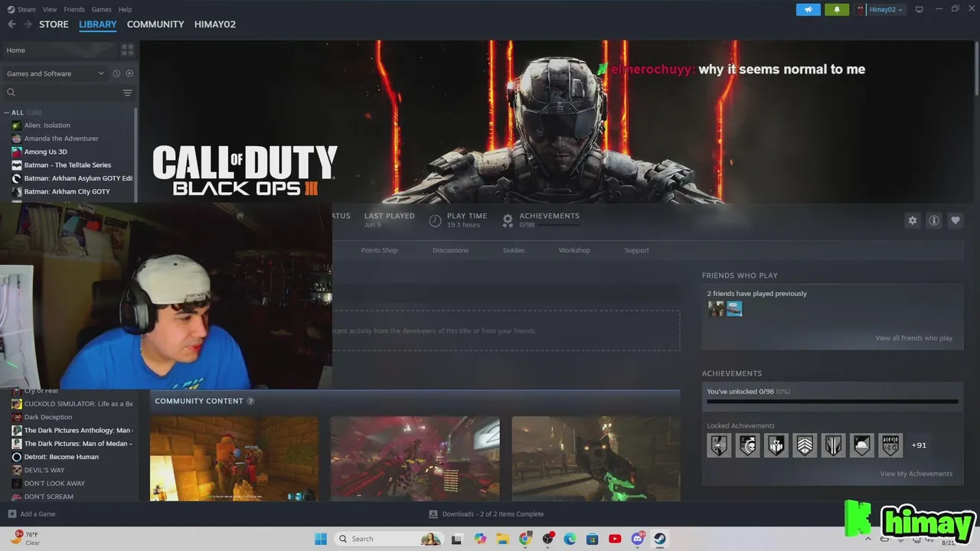Open the Friends menu
This screenshot has width=980, height=551.
click(74, 9)
